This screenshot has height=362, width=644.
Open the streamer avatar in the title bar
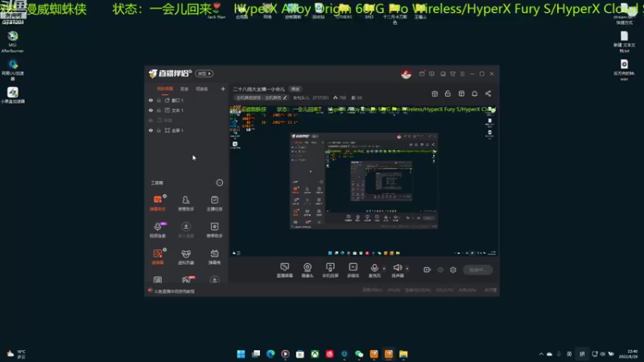[407, 74]
